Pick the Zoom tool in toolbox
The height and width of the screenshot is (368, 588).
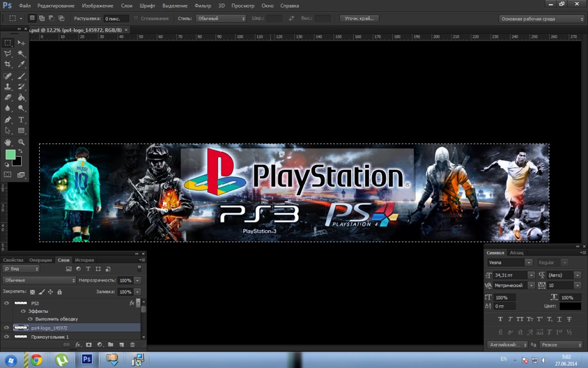coord(21,143)
